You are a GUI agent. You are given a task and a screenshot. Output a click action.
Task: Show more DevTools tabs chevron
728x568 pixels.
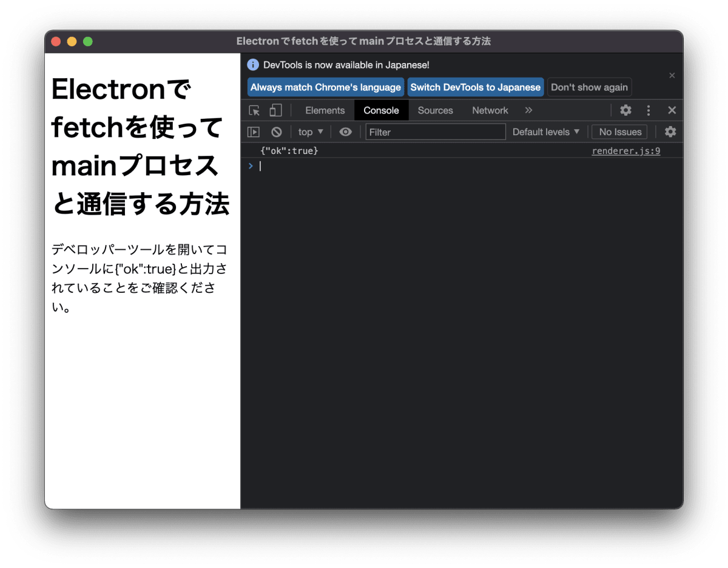click(528, 110)
